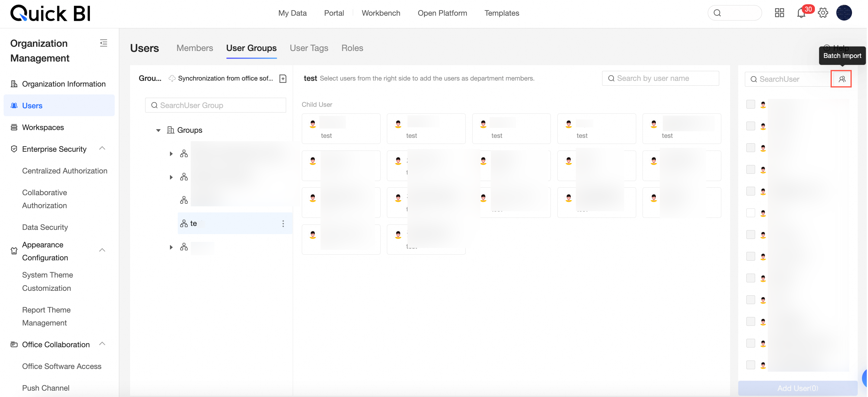868x397 pixels.
Task: Click the apps grid icon
Action: pyautogui.click(x=779, y=13)
